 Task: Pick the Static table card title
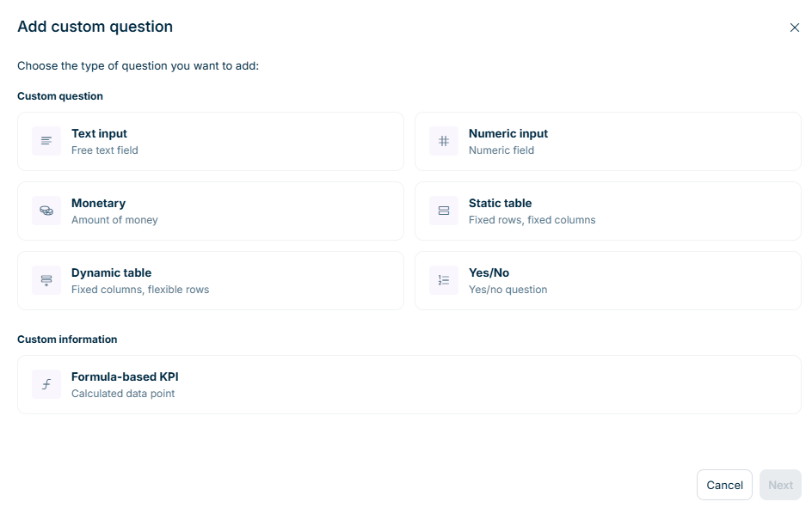pyautogui.click(x=501, y=203)
